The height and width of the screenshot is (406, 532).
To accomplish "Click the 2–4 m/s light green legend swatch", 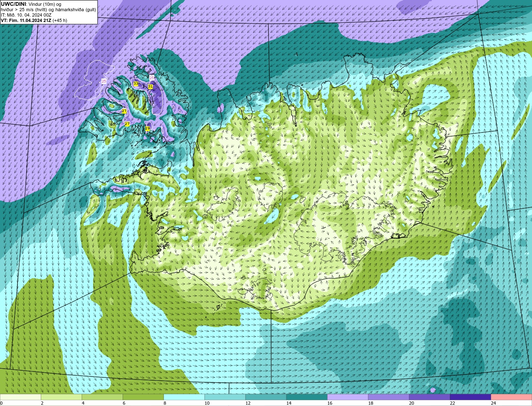I will (x=62, y=397).
